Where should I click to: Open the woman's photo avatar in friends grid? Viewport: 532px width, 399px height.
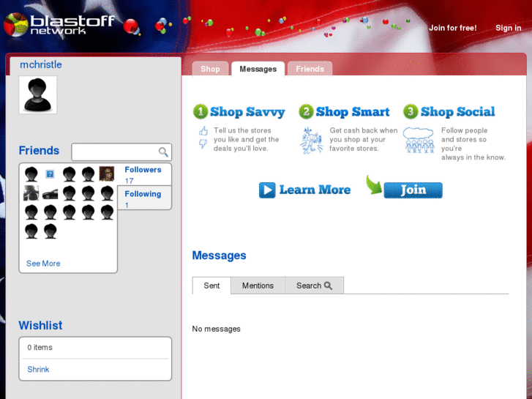[x=107, y=174]
